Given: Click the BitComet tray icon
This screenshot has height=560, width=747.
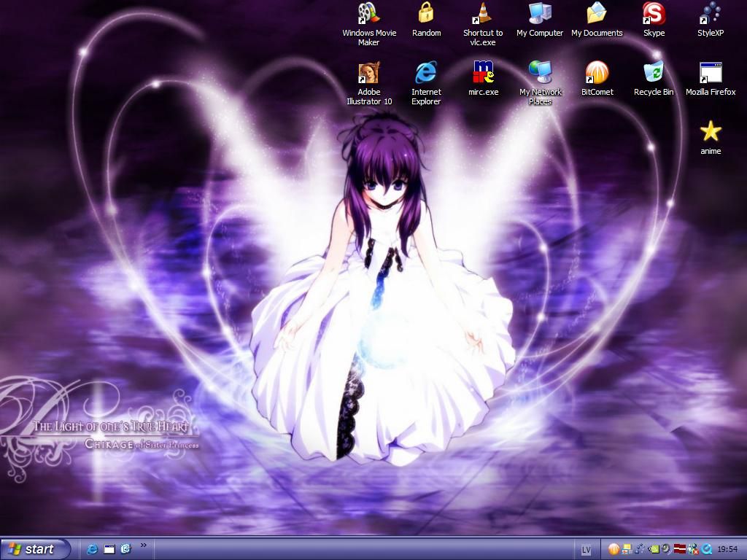Looking at the screenshot, I should [x=614, y=550].
